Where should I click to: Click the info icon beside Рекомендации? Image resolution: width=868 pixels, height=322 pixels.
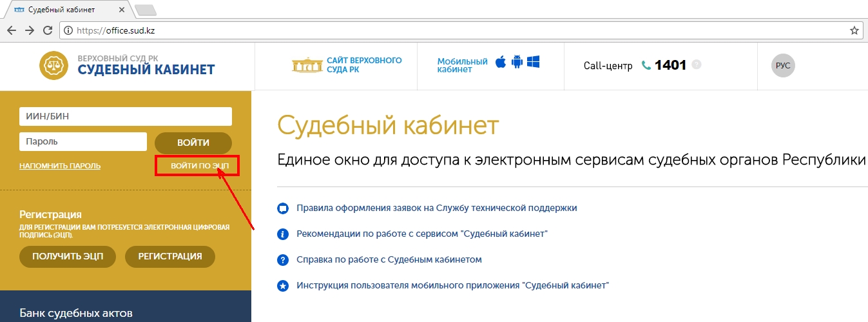282,234
